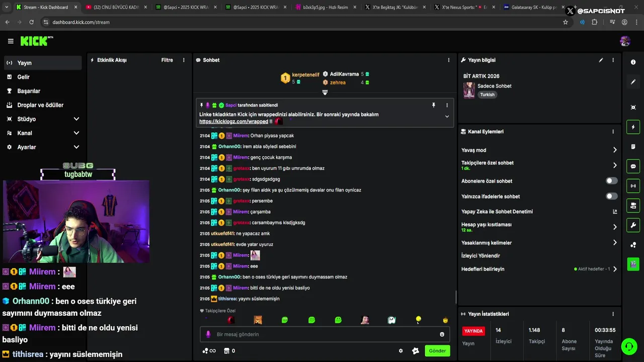This screenshot has height=362, width=644.
Task: Expand the Kanal sidebar section
Action: click(43, 133)
